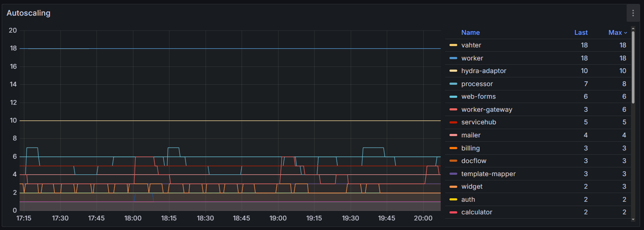Open the billing color swatch
This screenshot has height=230, width=644.
coord(453,148)
